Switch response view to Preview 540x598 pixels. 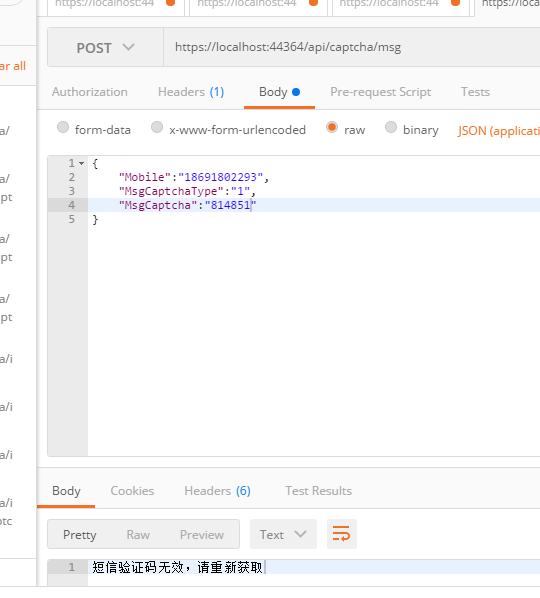coord(202,535)
